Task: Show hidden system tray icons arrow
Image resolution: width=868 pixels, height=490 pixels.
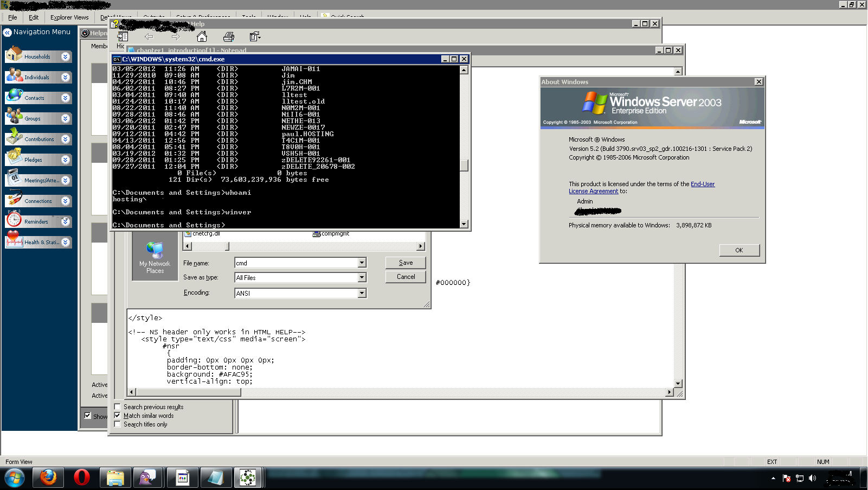Action: (773, 478)
